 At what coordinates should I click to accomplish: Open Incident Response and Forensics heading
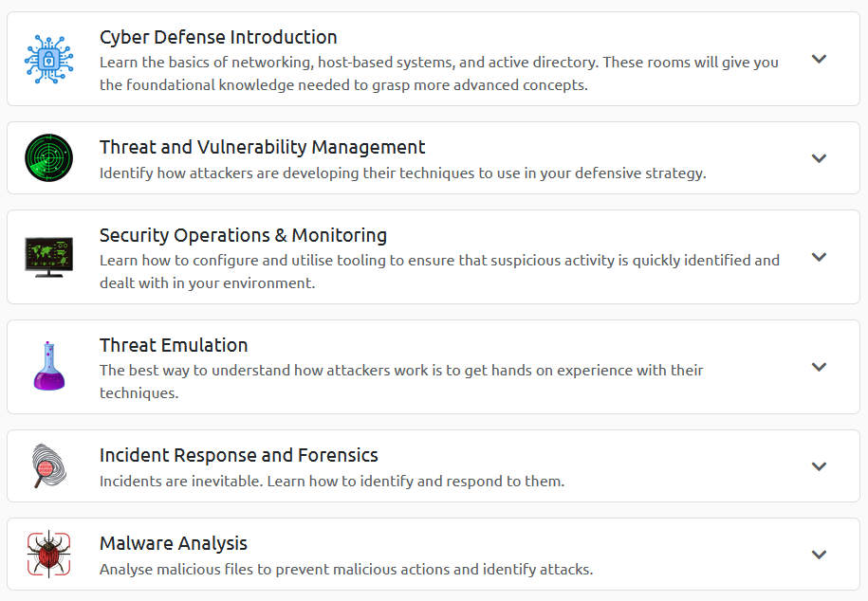click(x=238, y=456)
